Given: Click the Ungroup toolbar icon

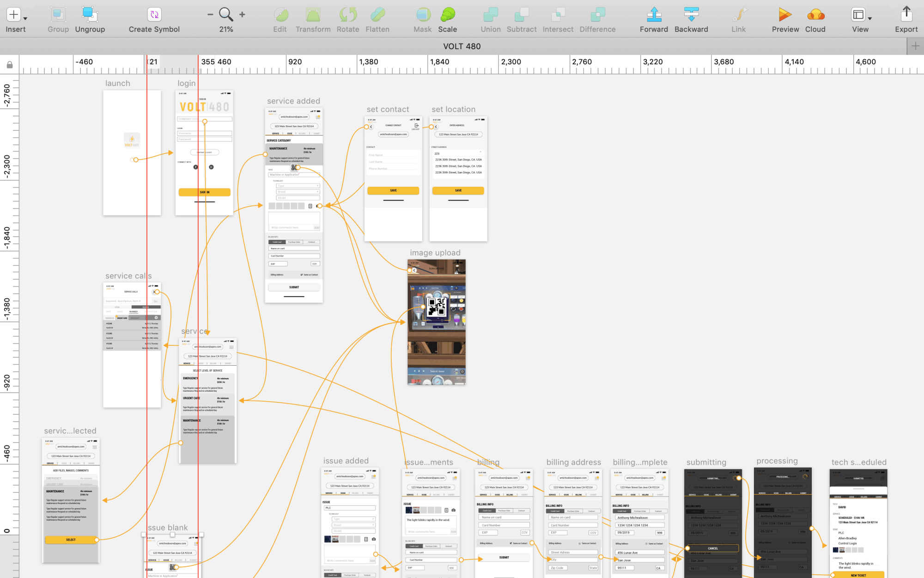Looking at the screenshot, I should 90,15.
